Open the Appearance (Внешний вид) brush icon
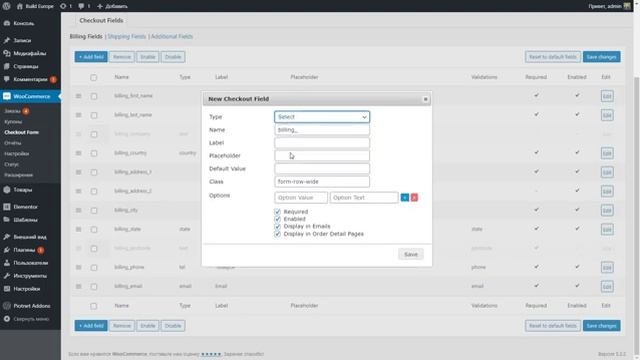The image size is (640, 360). pyautogui.click(x=7, y=237)
